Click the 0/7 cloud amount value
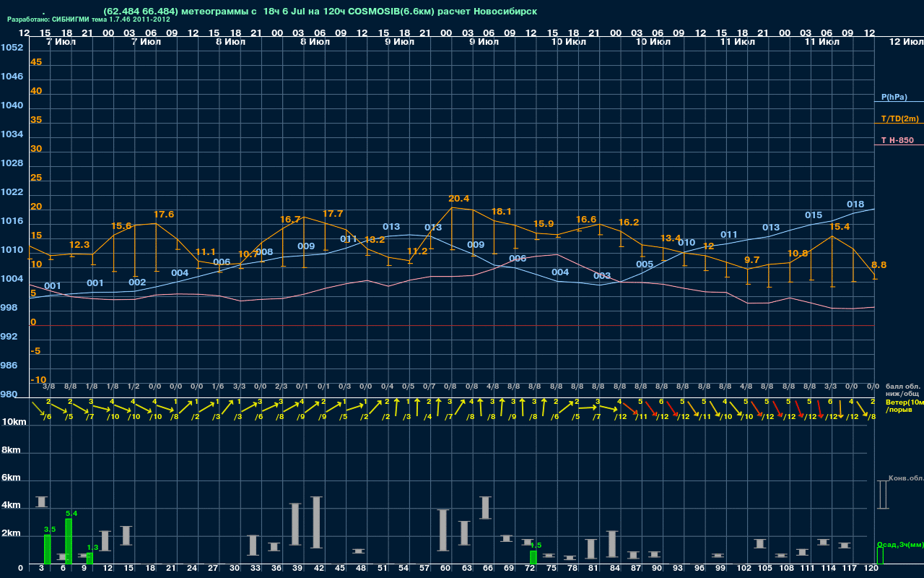This screenshot has width=924, height=578. click(430, 387)
